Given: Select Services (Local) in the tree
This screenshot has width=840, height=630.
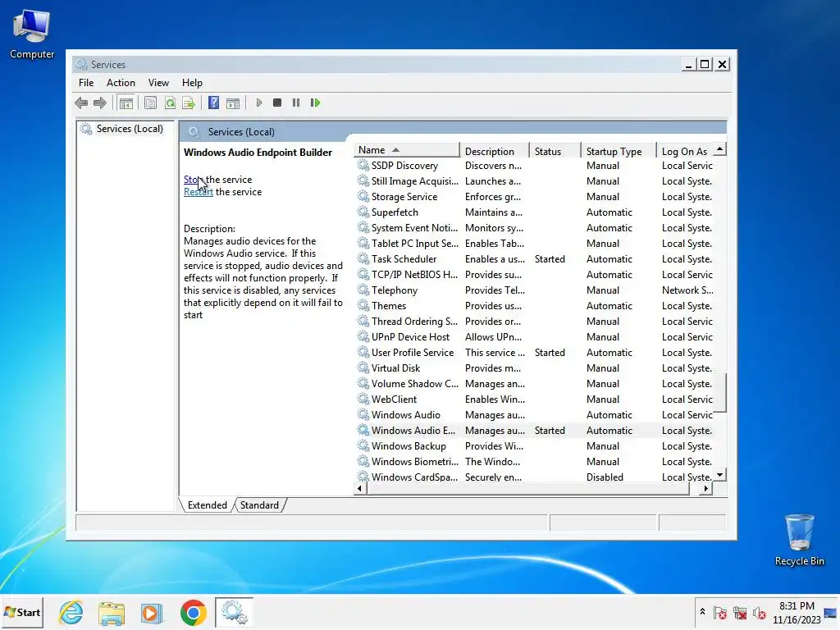Looking at the screenshot, I should [x=130, y=129].
